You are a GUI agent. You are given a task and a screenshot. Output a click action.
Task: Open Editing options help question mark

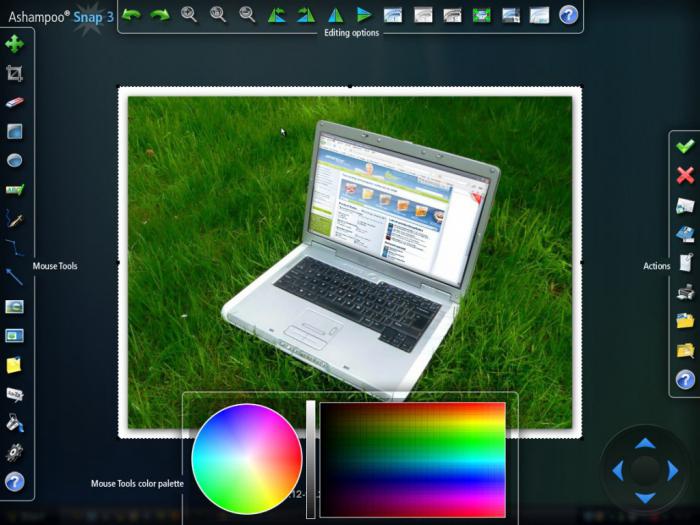pyautogui.click(x=568, y=15)
